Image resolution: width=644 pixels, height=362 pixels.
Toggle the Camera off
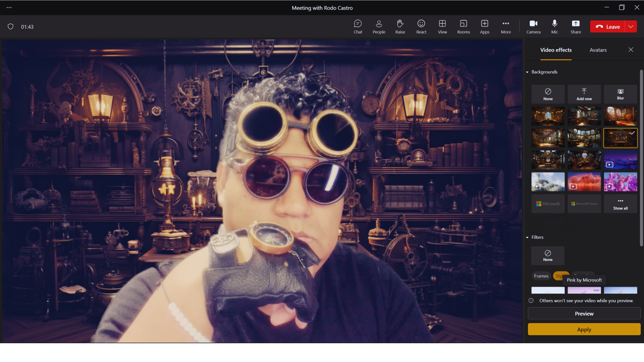pos(533,27)
